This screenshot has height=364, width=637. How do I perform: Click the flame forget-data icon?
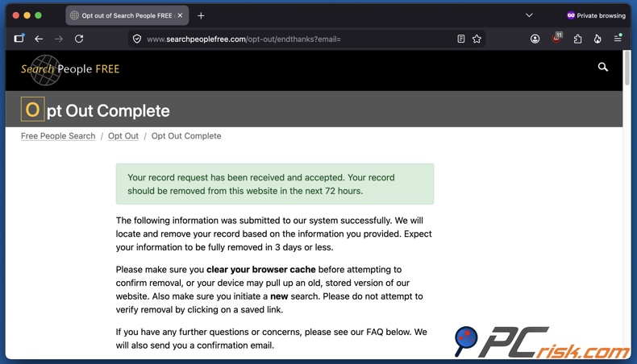[x=597, y=39]
